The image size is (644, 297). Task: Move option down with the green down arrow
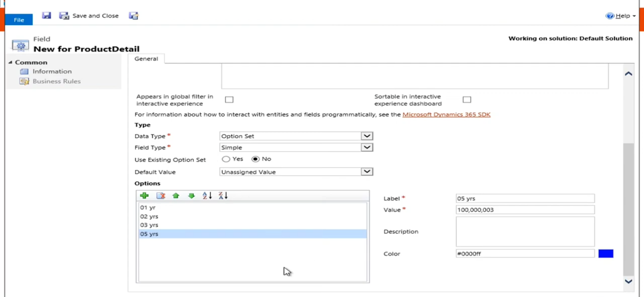coord(191,195)
